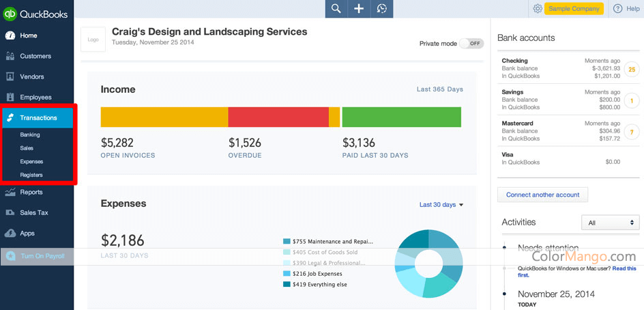The height and width of the screenshot is (310, 644).
Task: Click the QuickBooks logo icon
Action: [x=10, y=14]
